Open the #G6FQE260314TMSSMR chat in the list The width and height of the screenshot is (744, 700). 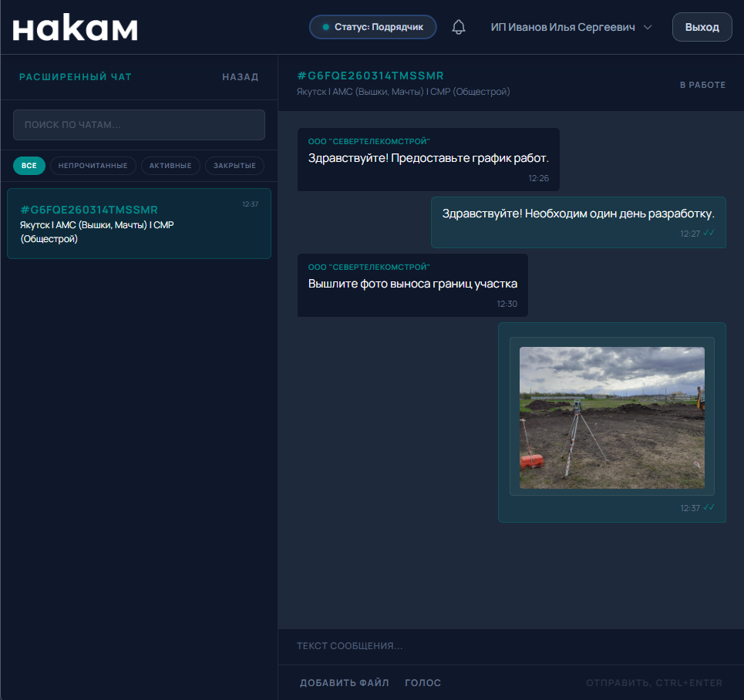click(139, 224)
